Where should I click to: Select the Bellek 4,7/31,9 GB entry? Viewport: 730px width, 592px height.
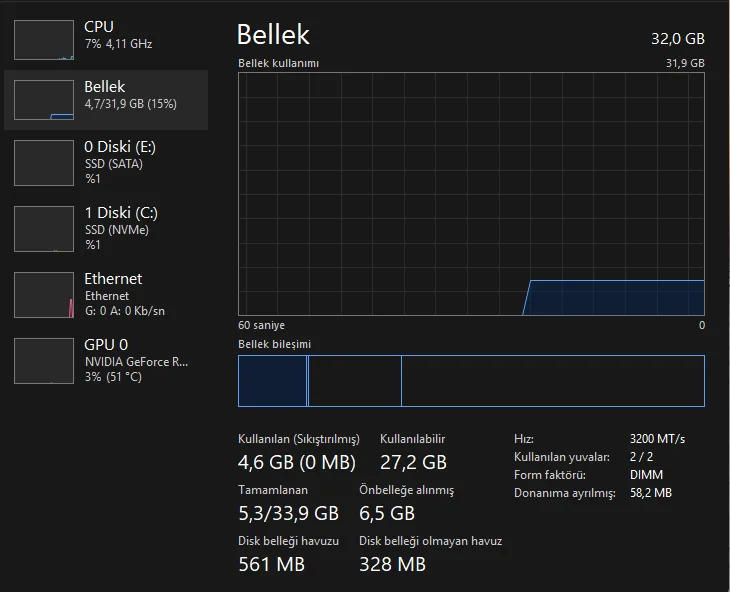point(130,96)
